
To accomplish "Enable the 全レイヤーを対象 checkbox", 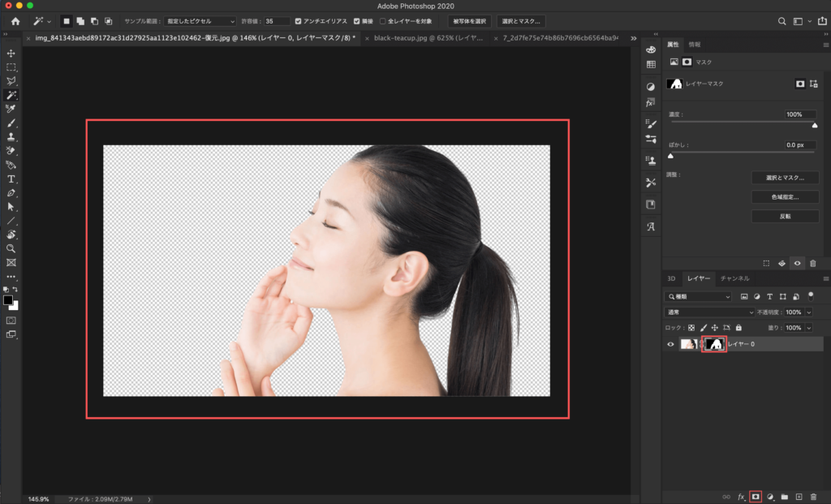I will click(383, 21).
